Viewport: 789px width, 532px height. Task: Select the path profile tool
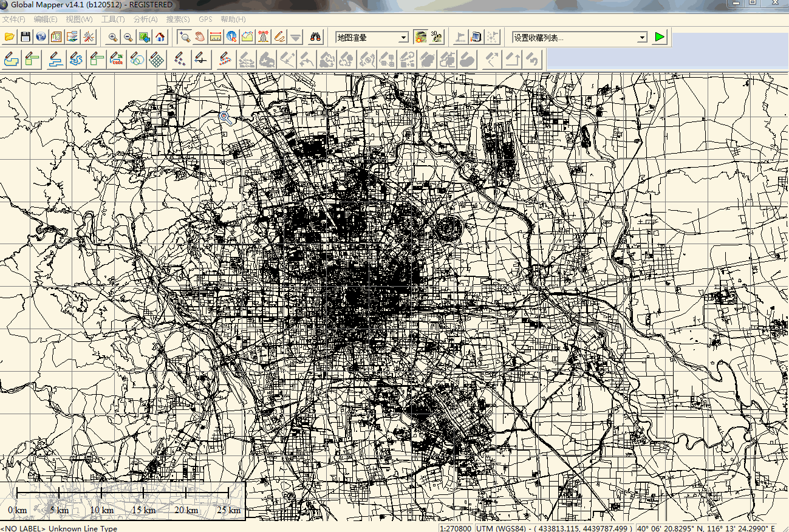point(247,37)
